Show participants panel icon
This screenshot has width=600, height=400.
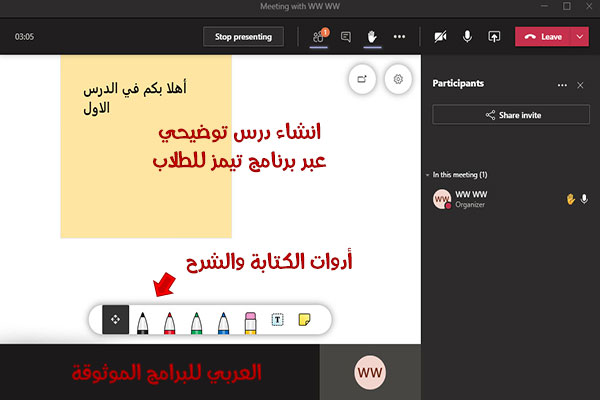tap(318, 37)
